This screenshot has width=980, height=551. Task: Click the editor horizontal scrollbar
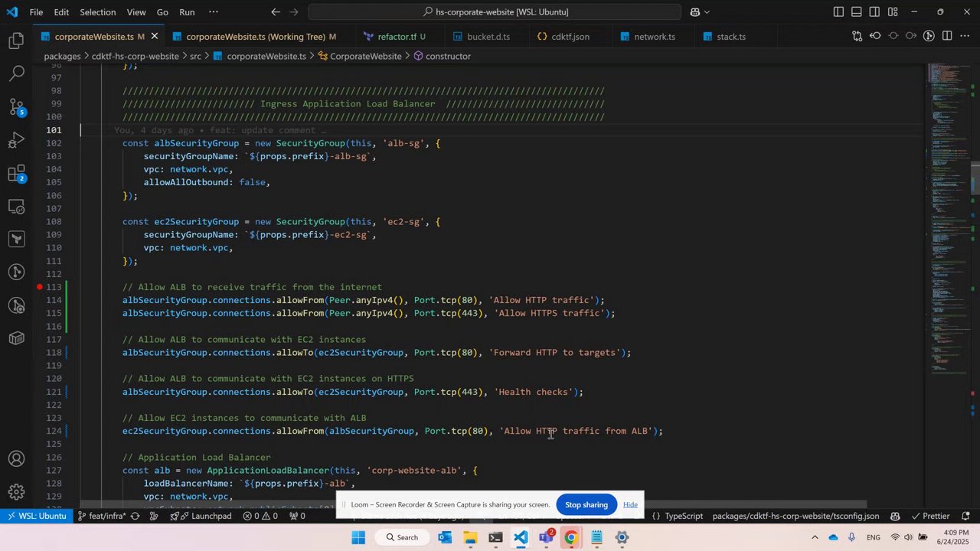tap(473, 504)
